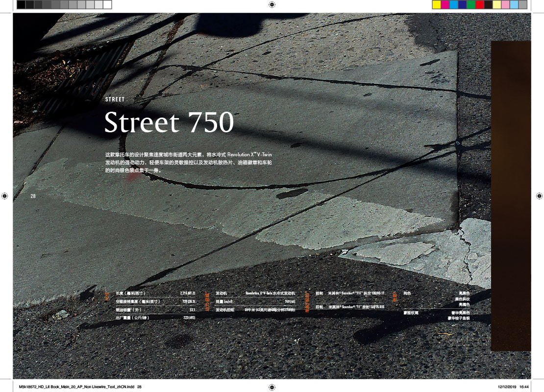Click the paragraph line starting "这款摩托车的设计"
Image resolution: width=544 pixels, height=392 pixels.
pos(188,154)
